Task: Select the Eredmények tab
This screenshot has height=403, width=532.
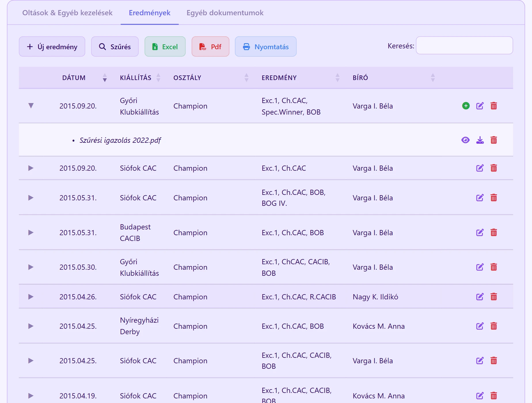Action: [x=150, y=13]
